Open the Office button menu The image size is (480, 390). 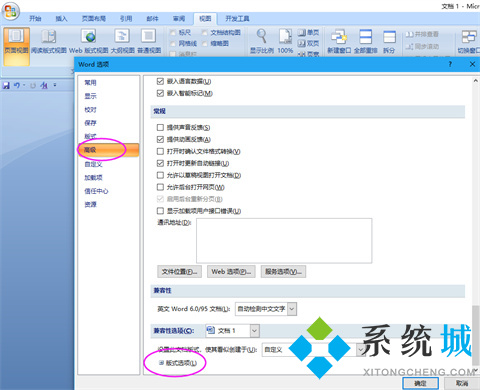pyautogui.click(x=10, y=12)
